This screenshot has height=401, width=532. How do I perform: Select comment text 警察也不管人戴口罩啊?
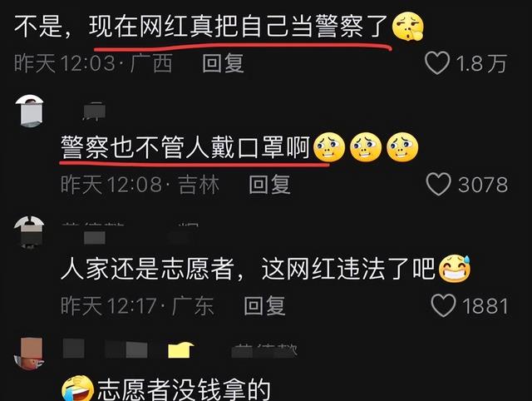185,147
